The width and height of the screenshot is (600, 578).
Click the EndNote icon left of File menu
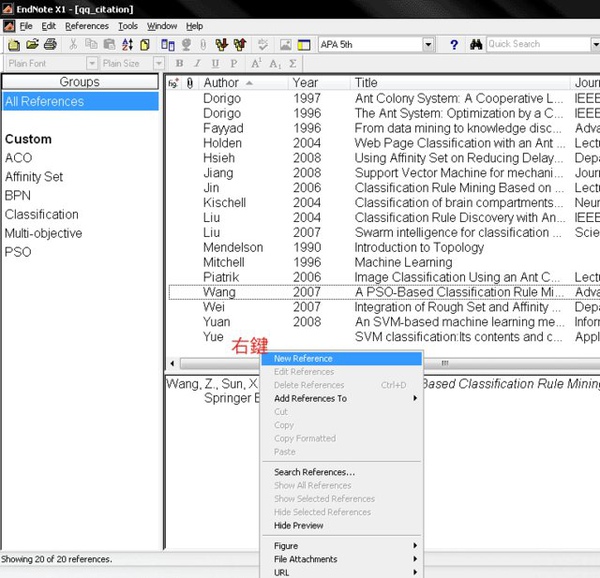coord(9,26)
